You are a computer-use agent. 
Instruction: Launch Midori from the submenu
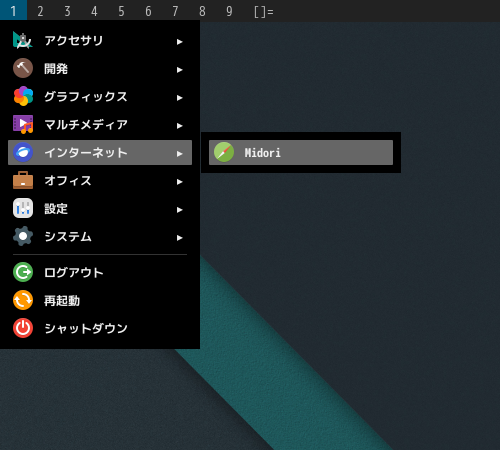(x=301, y=152)
